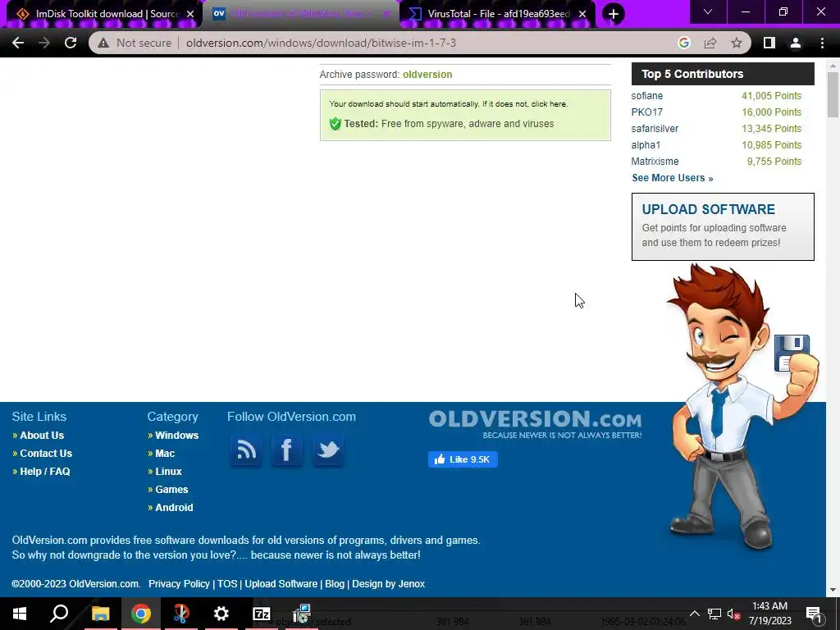The width and height of the screenshot is (840, 630).
Task: Open the Chrome profile menu
Action: point(796,43)
